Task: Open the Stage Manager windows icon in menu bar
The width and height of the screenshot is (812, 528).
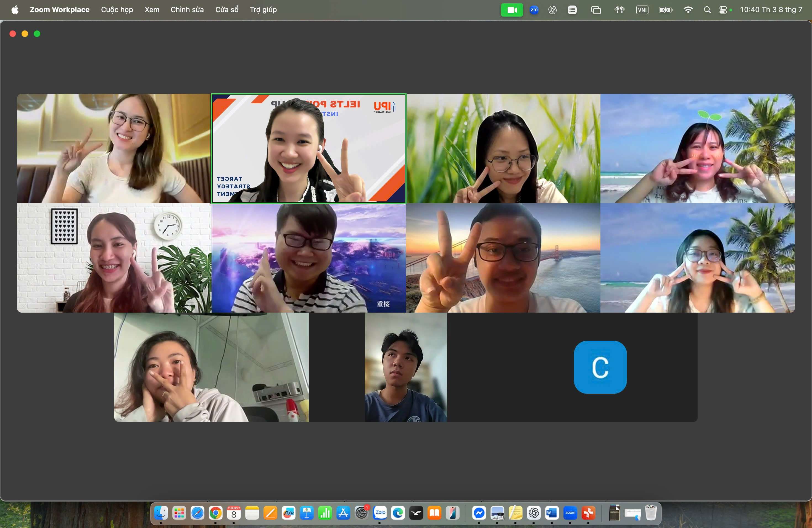Action: tap(596, 10)
